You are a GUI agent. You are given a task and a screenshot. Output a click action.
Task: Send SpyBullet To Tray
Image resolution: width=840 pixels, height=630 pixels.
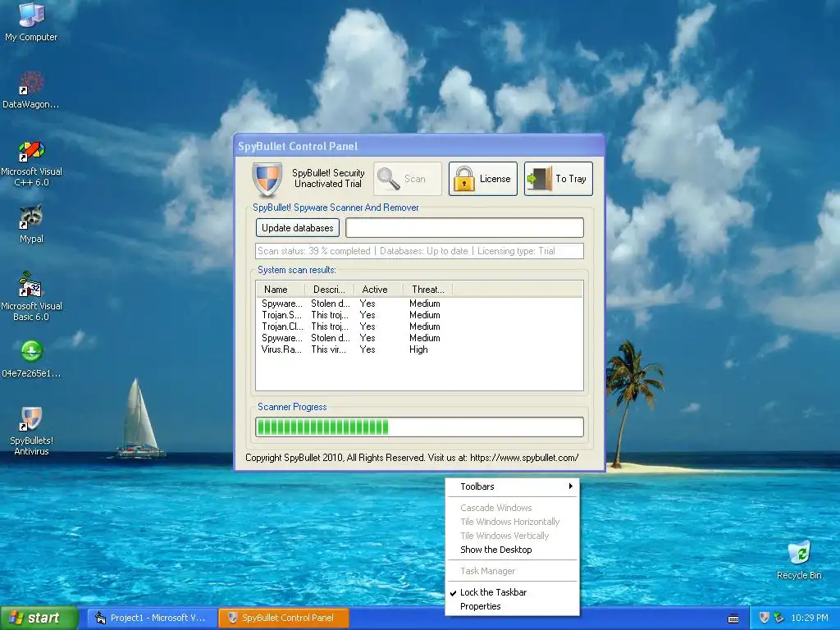pos(558,179)
